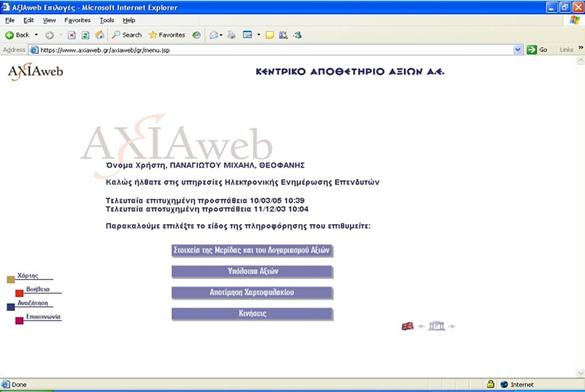Click the page scrollbar's up arrow
Viewport: 585px width, 392px height.
click(581, 60)
